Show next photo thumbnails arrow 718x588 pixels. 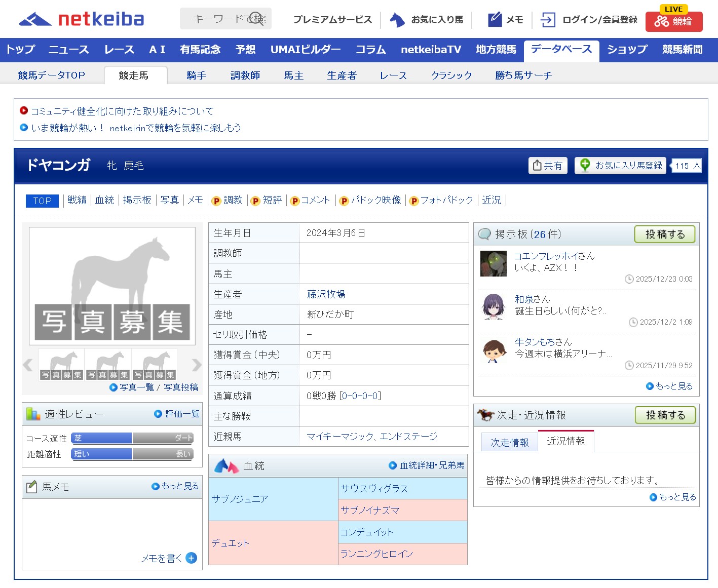[x=197, y=365]
